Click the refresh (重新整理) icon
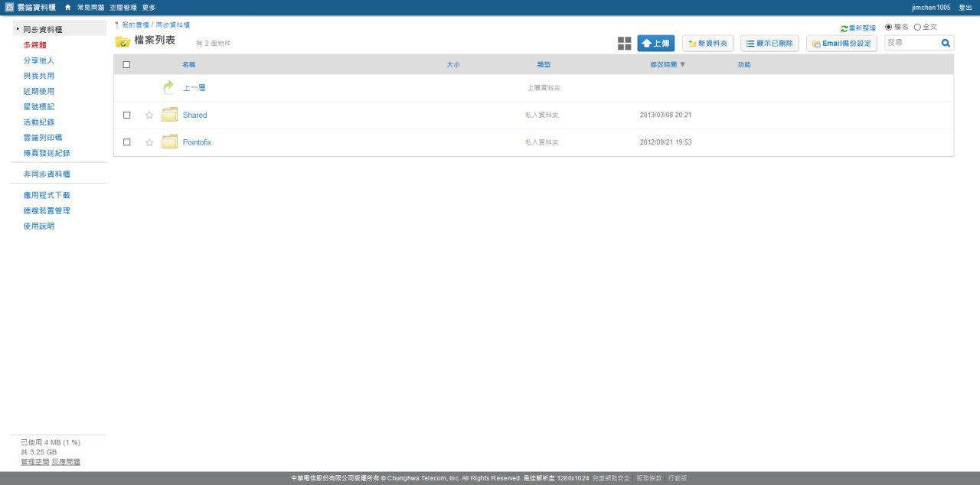The height and width of the screenshot is (485, 980). tap(844, 28)
